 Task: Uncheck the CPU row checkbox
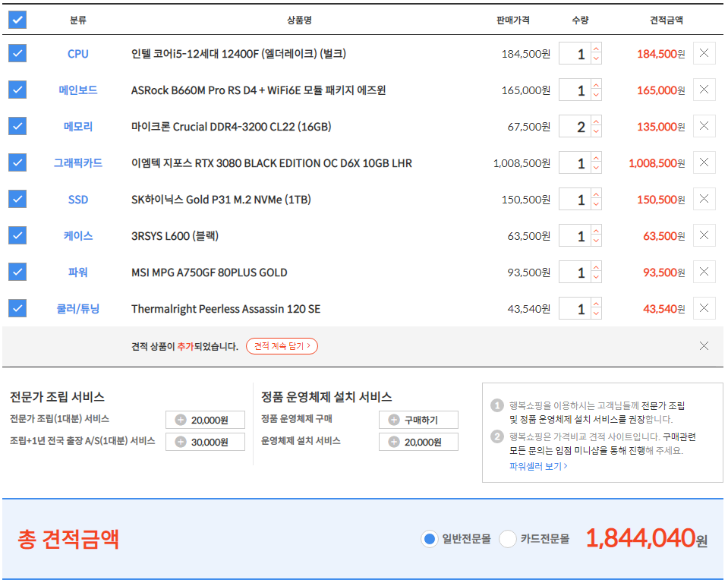pos(17,53)
